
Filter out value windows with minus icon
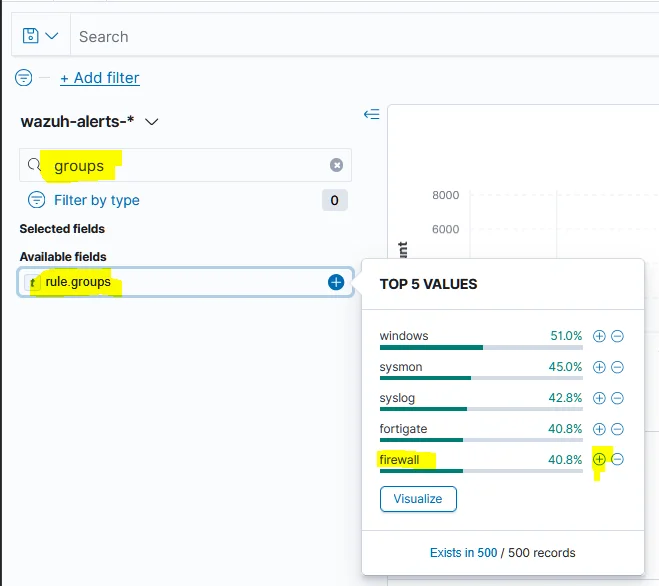617,336
